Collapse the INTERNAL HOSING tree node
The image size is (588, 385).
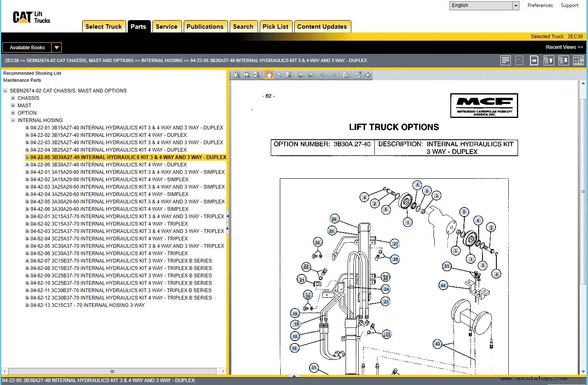point(13,120)
